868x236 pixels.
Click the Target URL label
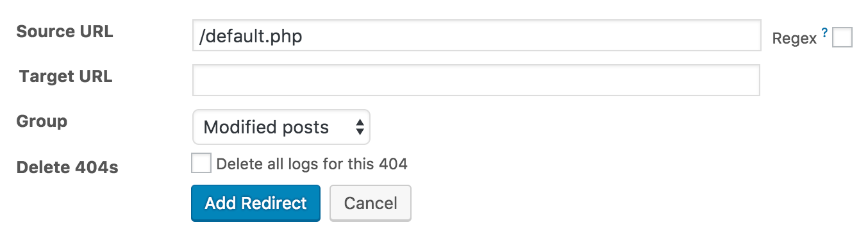(65, 76)
